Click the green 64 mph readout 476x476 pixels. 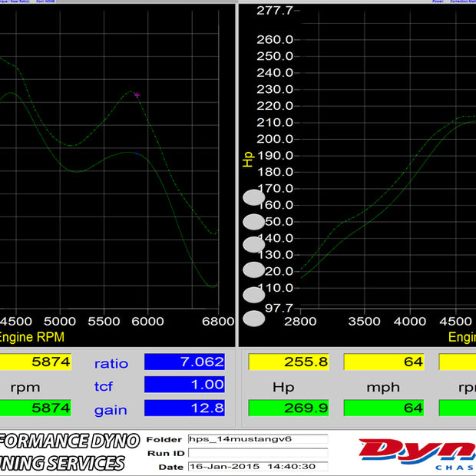384,408
